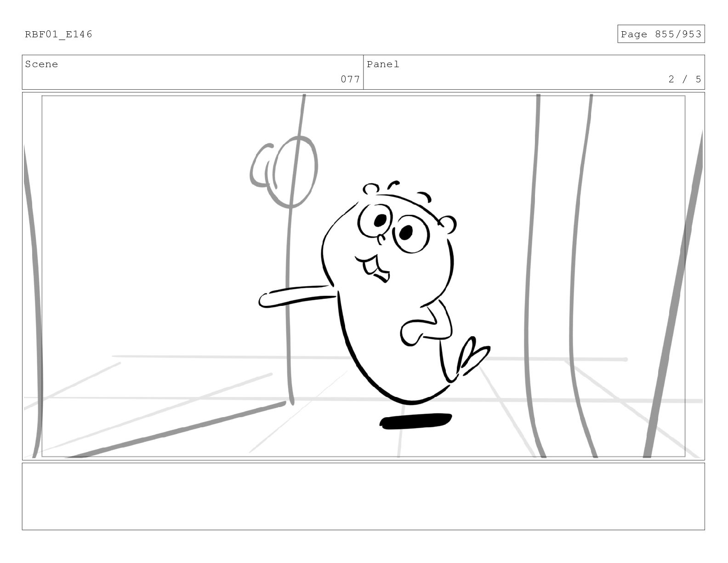
Task: Click the empty notes box below storyboard
Action: coord(363,496)
